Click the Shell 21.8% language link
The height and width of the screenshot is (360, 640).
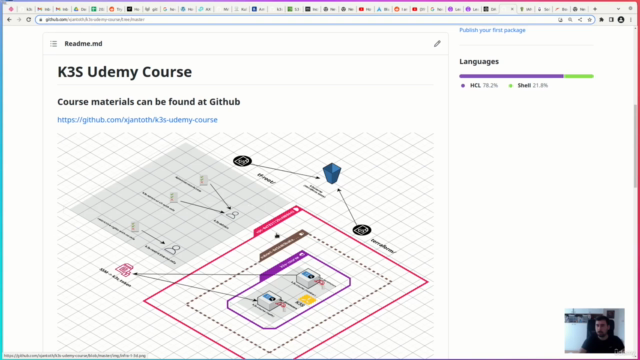[528, 85]
